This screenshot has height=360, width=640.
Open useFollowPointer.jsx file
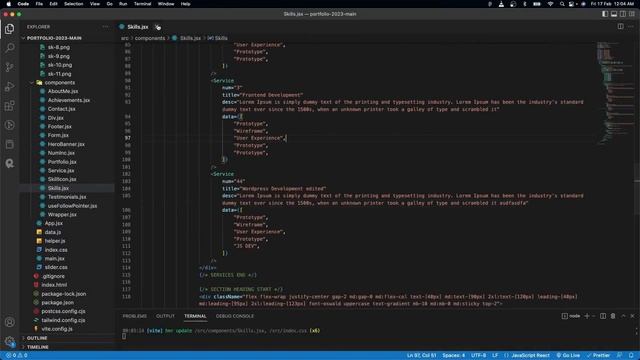pos(72,206)
